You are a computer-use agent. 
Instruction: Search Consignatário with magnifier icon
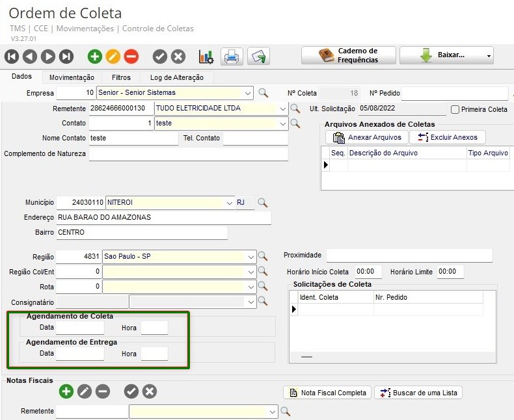[x=263, y=301]
